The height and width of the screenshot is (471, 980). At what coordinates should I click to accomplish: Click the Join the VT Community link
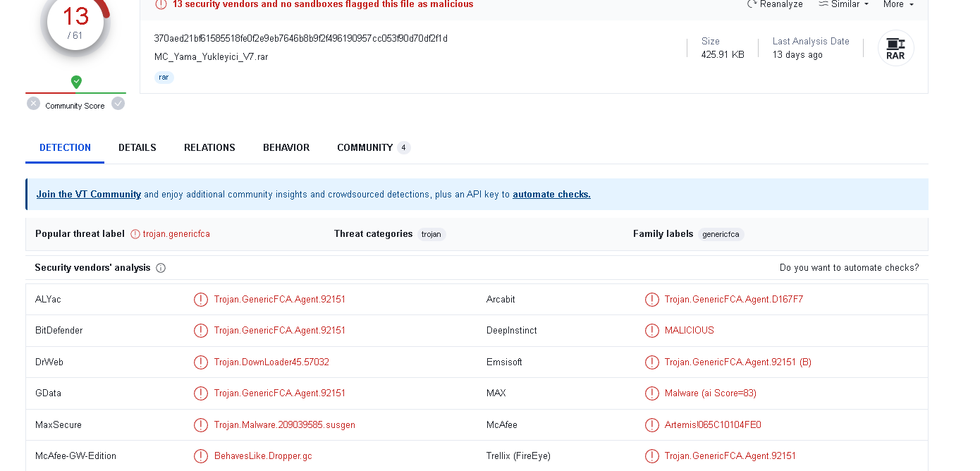pyautogui.click(x=89, y=195)
